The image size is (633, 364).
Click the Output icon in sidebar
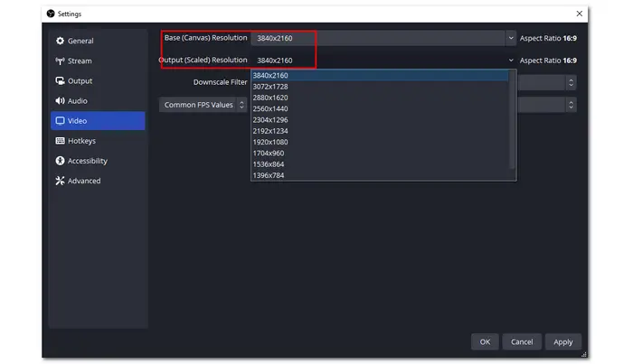pos(60,81)
